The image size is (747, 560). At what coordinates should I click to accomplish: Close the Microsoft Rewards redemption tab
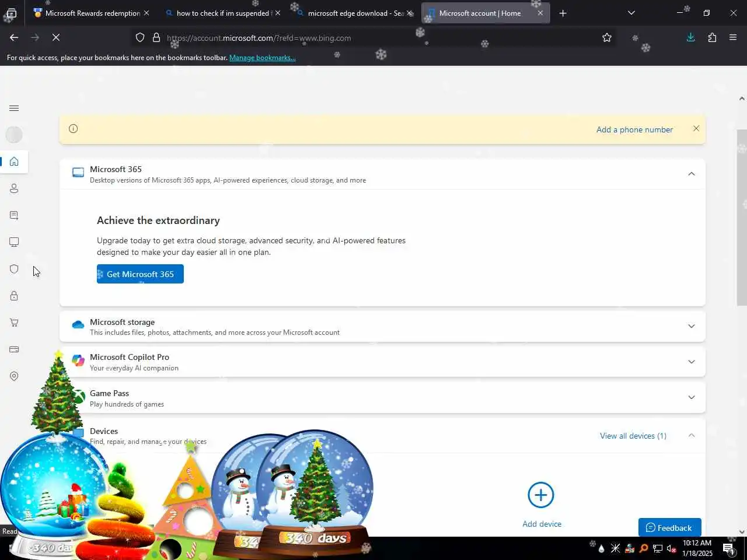point(146,13)
